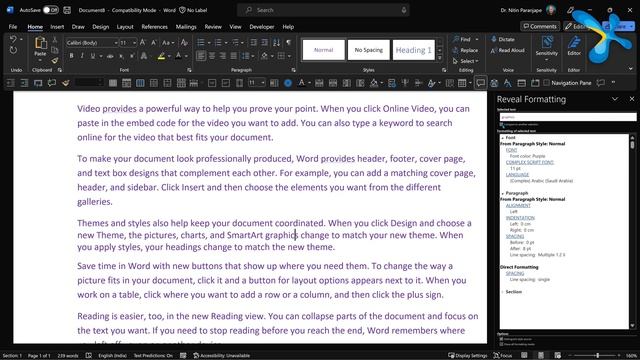The width and height of the screenshot is (640, 360).
Task: Toggle Distinguish style source checkbox
Action: [x=502, y=339]
